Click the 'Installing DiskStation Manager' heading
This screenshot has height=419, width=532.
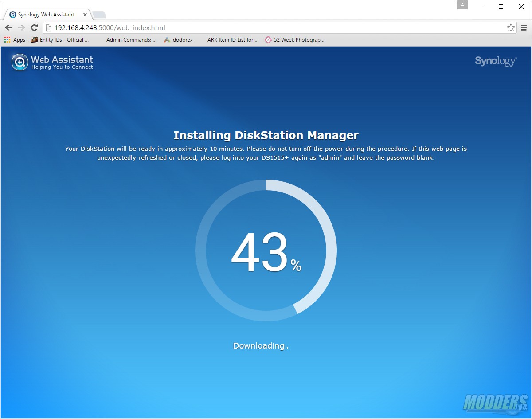pos(266,135)
